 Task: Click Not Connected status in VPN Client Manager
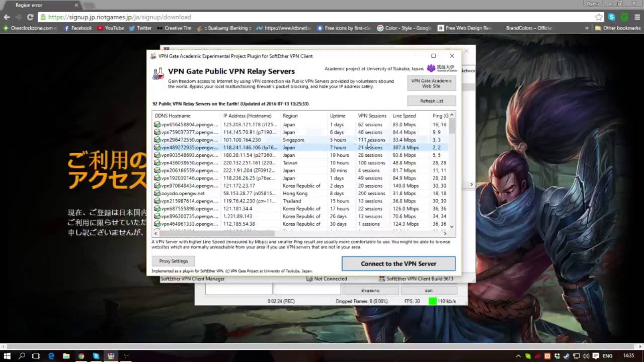click(327, 279)
